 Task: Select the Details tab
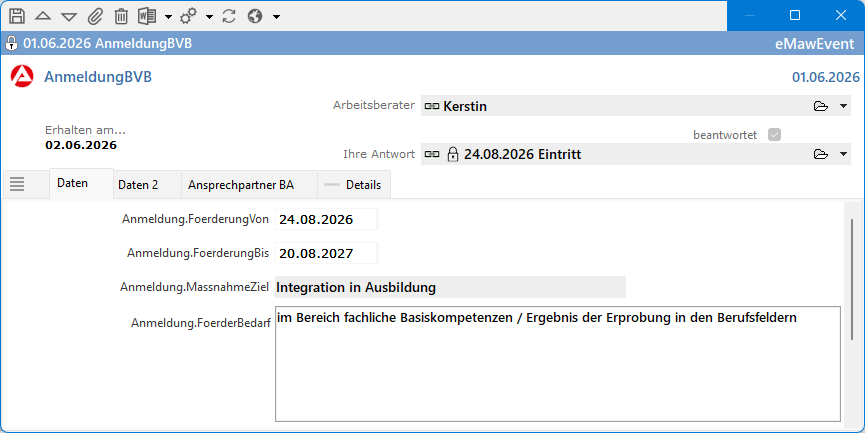[354, 185]
